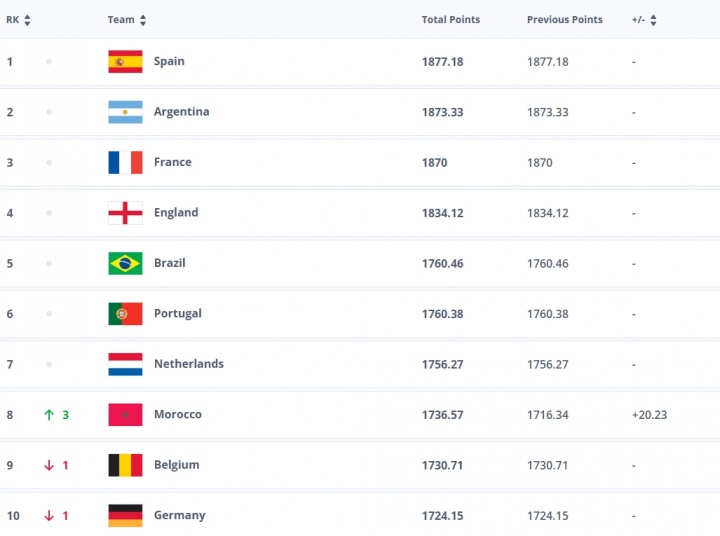This screenshot has width=720, height=536.
Task: Sort by Team column arrows
Action: click(x=143, y=20)
